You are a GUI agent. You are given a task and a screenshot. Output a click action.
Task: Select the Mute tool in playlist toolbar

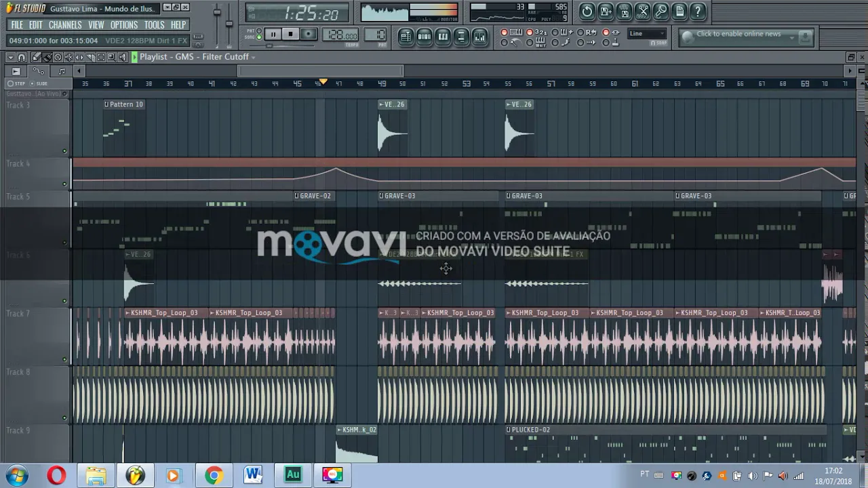[68, 57]
